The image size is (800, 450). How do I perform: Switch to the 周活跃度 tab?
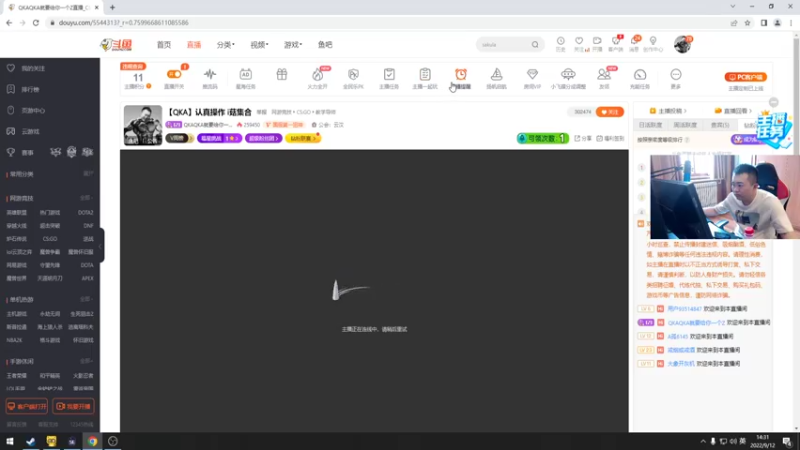pos(685,125)
